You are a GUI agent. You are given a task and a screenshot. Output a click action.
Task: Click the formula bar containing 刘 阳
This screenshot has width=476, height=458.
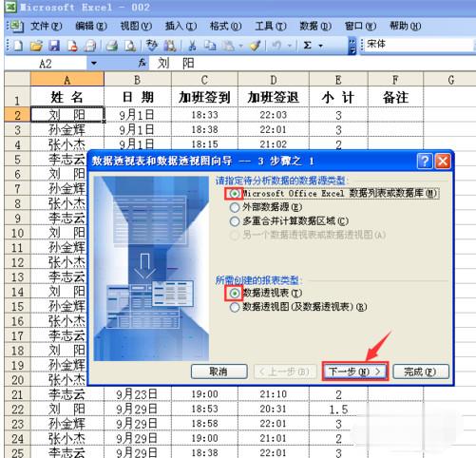coord(312,64)
